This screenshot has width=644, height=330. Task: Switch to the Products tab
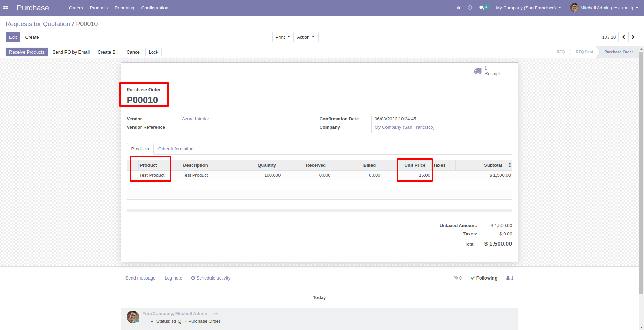[140, 149]
